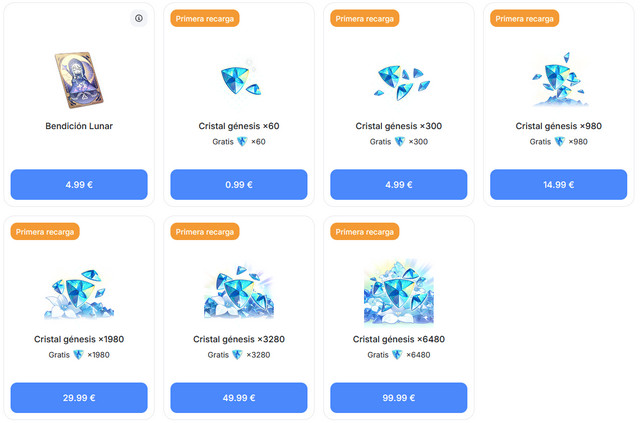The image size is (640, 423).
Task: Click the small bonus crystal icon beside Gratis ×3280
Action: click(238, 355)
